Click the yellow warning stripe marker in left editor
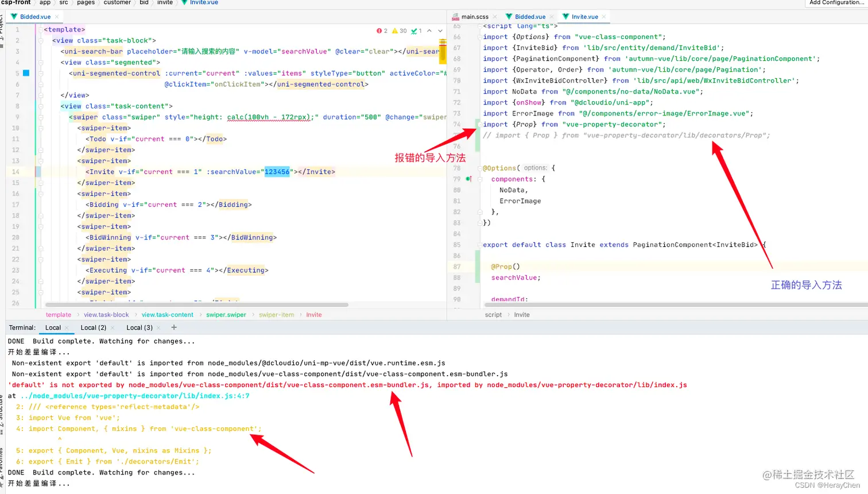Viewport: 868px width, 494px height. (443, 52)
